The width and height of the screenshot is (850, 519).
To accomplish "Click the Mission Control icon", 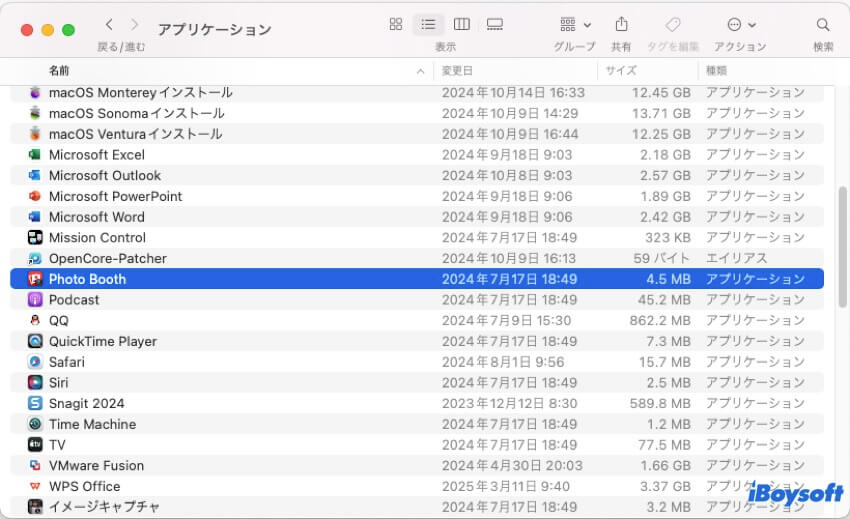I will click(35, 238).
